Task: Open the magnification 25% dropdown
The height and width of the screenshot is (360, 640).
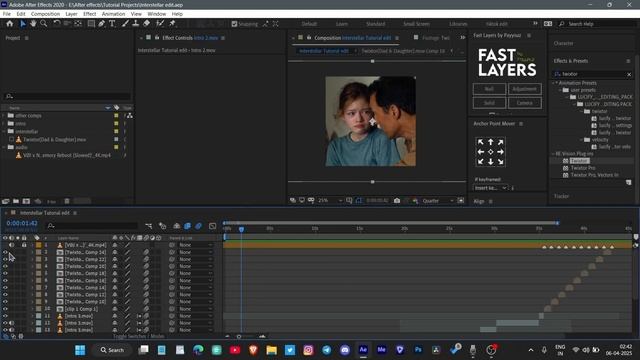Action: [330, 200]
